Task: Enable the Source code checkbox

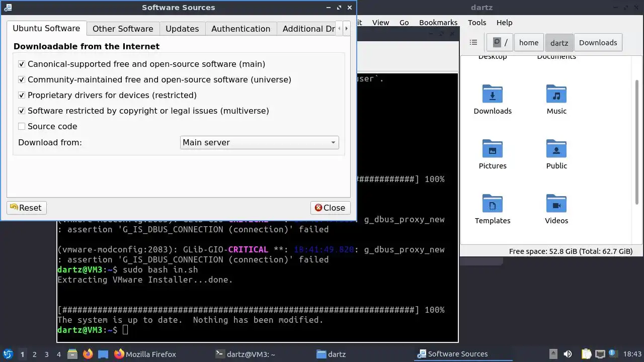Action: click(x=22, y=126)
